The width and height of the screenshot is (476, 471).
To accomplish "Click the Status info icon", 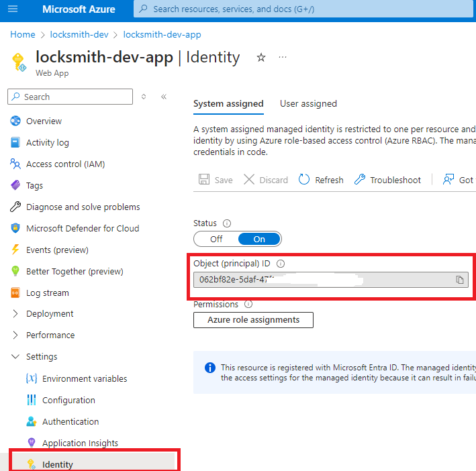I will 227,223.
